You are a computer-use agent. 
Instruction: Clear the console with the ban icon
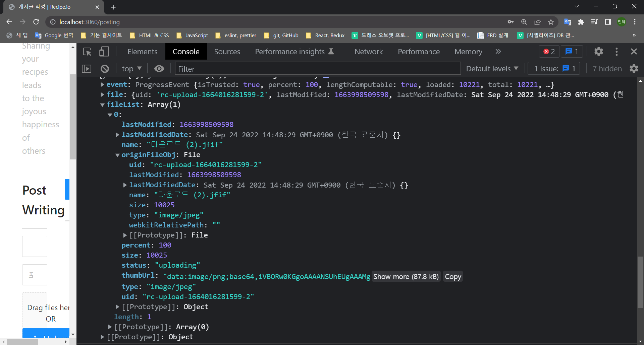pyautogui.click(x=105, y=69)
